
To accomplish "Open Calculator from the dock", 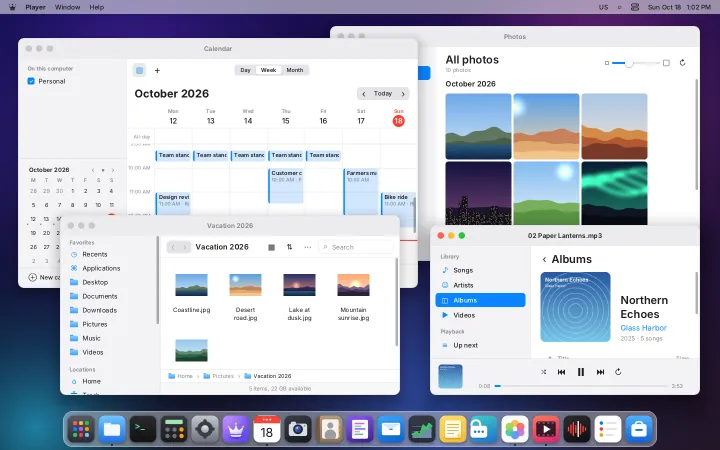I will [x=174, y=429].
